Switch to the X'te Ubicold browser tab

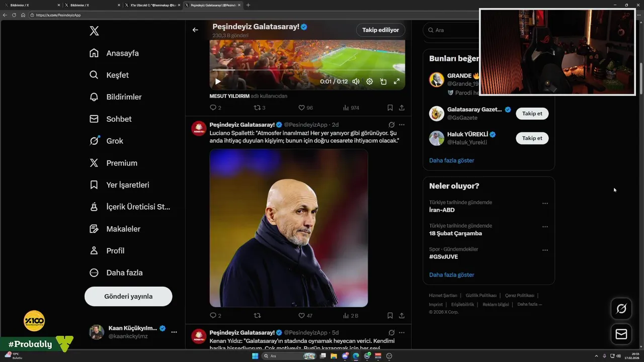coord(152,5)
